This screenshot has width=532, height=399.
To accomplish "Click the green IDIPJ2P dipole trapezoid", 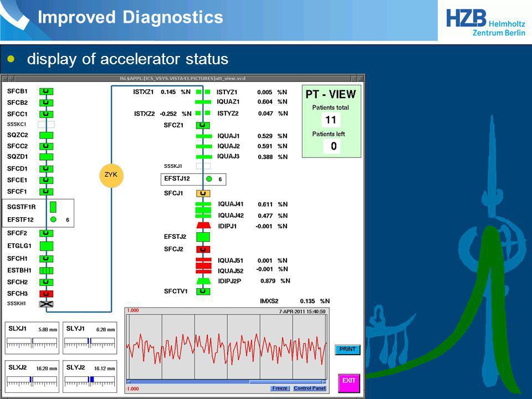I will click(203, 281).
